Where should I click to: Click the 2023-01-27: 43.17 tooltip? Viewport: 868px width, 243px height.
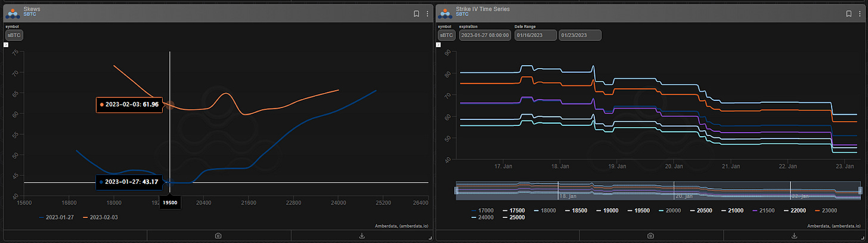click(129, 182)
